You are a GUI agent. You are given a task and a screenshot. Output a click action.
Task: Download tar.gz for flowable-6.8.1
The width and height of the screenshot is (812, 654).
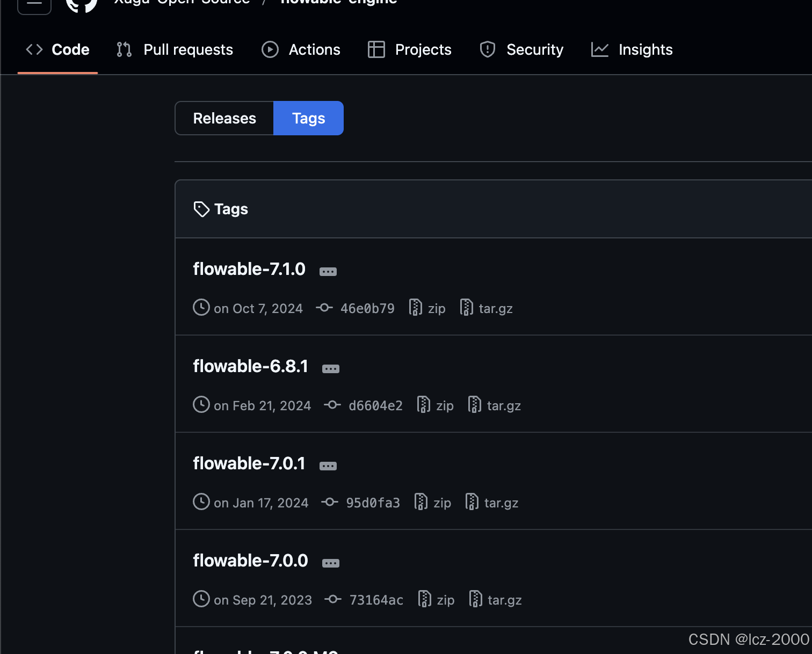[504, 406]
